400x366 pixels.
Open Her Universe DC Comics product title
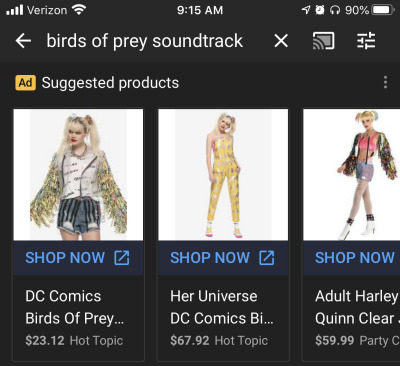click(x=222, y=307)
